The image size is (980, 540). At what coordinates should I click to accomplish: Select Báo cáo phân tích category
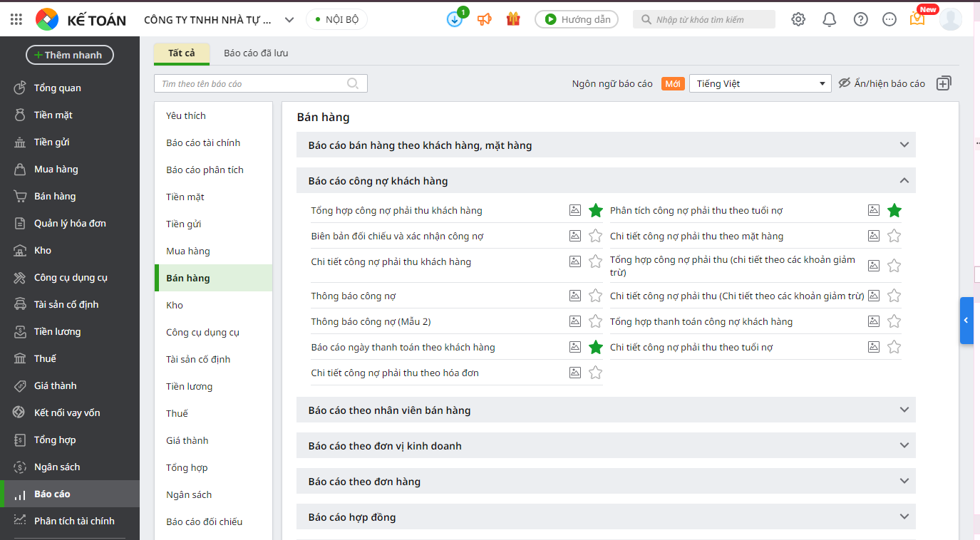[x=213, y=170]
